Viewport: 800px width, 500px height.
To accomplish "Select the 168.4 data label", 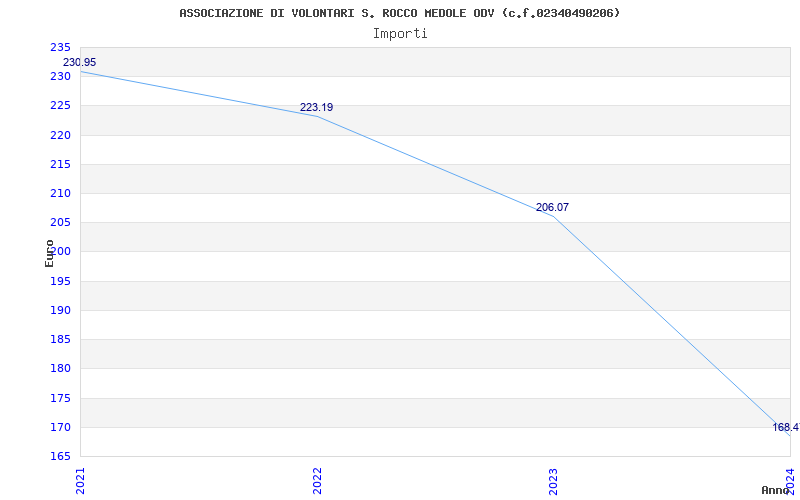I will pyautogui.click(x=786, y=427).
